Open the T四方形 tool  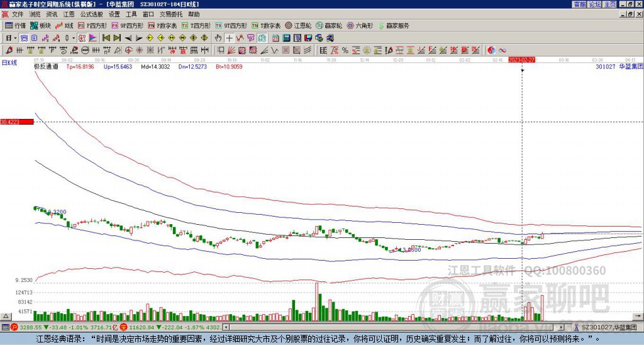pos(196,25)
